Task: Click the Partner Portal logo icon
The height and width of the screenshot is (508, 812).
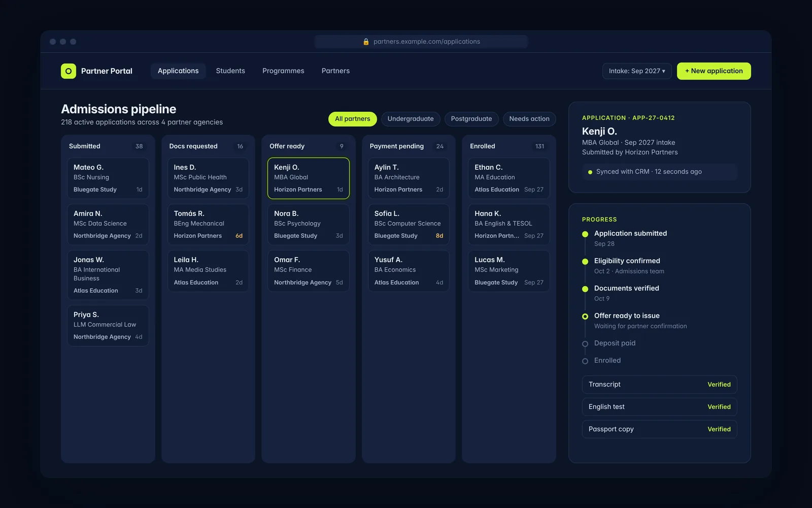Action: pyautogui.click(x=69, y=71)
